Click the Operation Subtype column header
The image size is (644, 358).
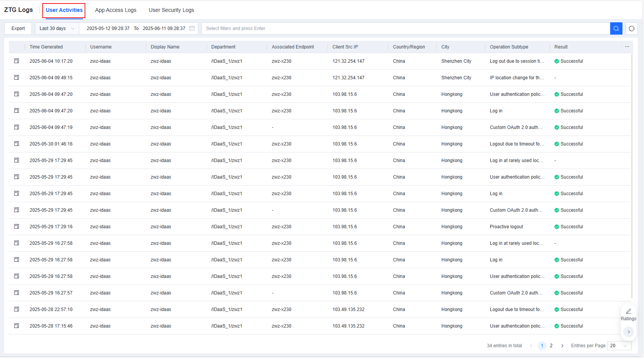click(509, 47)
